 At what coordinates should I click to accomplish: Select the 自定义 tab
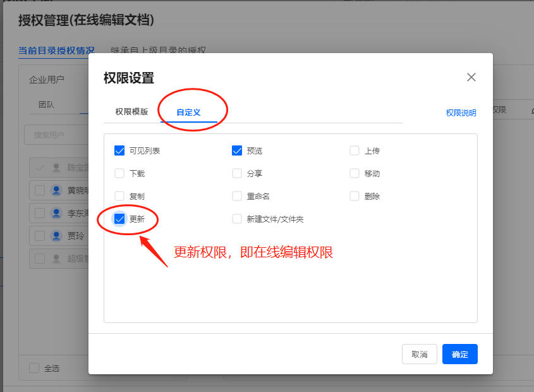pyautogui.click(x=189, y=112)
